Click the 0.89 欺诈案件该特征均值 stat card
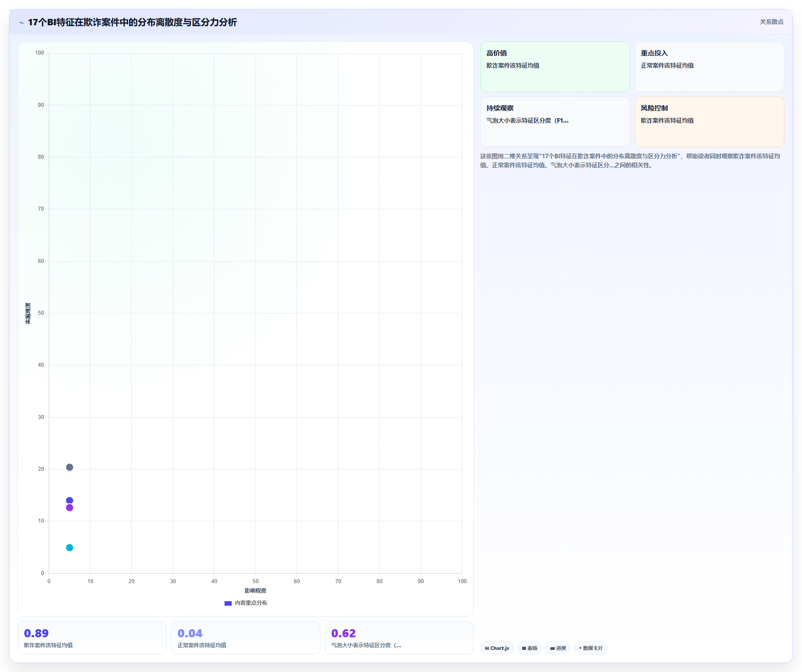The height and width of the screenshot is (672, 802). tap(92, 638)
